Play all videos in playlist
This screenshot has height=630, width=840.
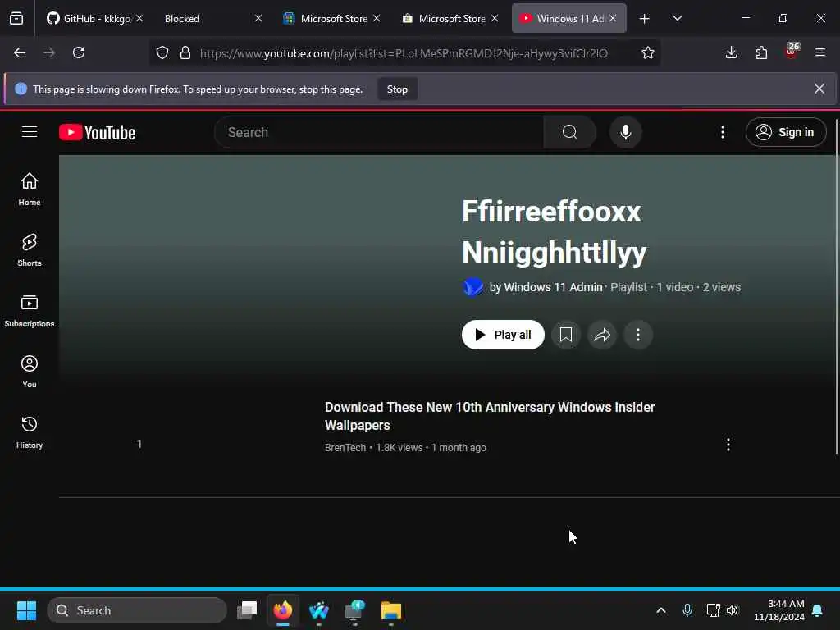[503, 335]
